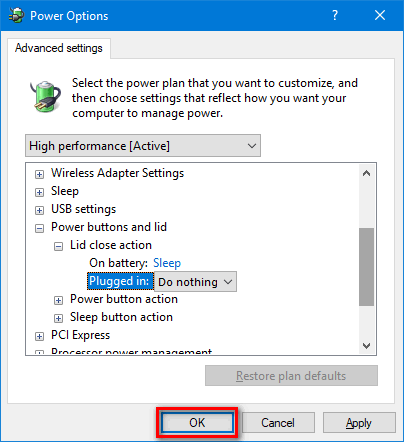The height and width of the screenshot is (442, 404).
Task: Confirm changes with the OK button
Action: [x=197, y=423]
